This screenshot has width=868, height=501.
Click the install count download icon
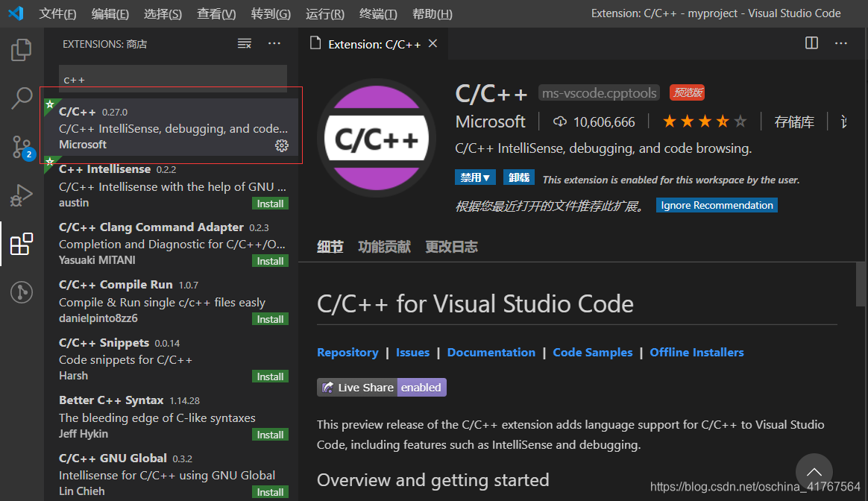[560, 122]
